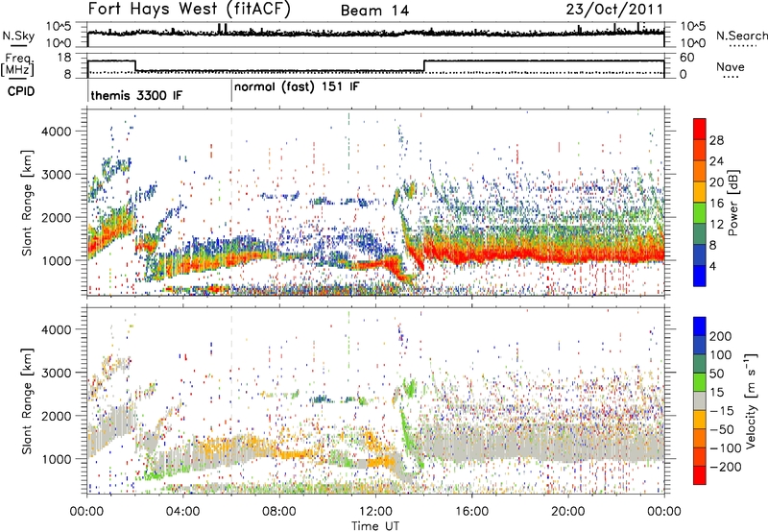Click the 'Power [dB]' colorbar label
Viewport: 768px width, 532px height.
pyautogui.click(x=733, y=203)
